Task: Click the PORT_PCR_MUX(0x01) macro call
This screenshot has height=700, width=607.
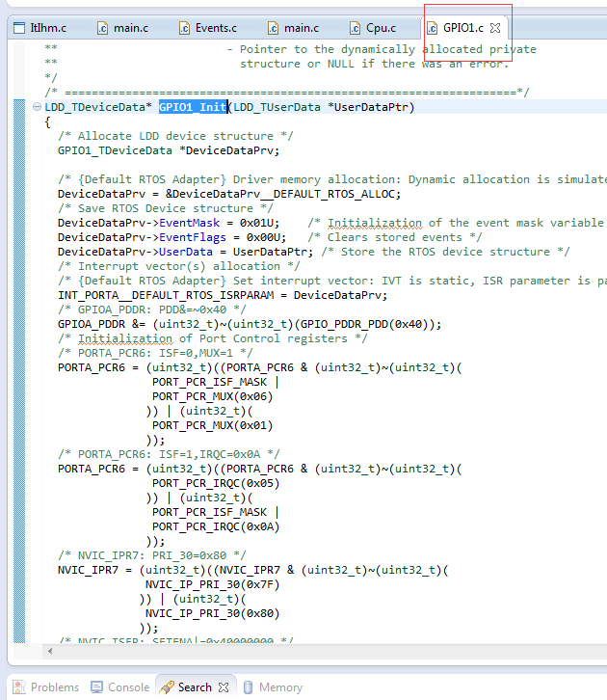Action: [212, 425]
